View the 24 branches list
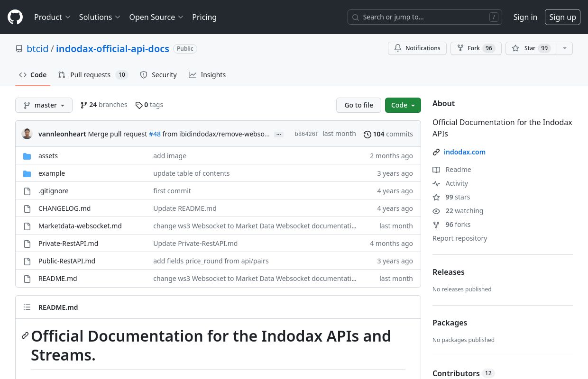588x379 pixels. point(104,105)
